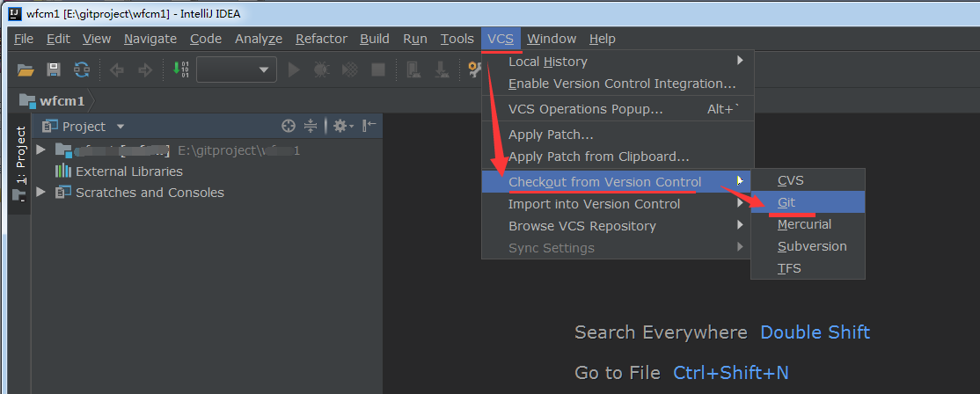
Task: Click the Scratches and Consoles node icon
Action: pos(63,193)
